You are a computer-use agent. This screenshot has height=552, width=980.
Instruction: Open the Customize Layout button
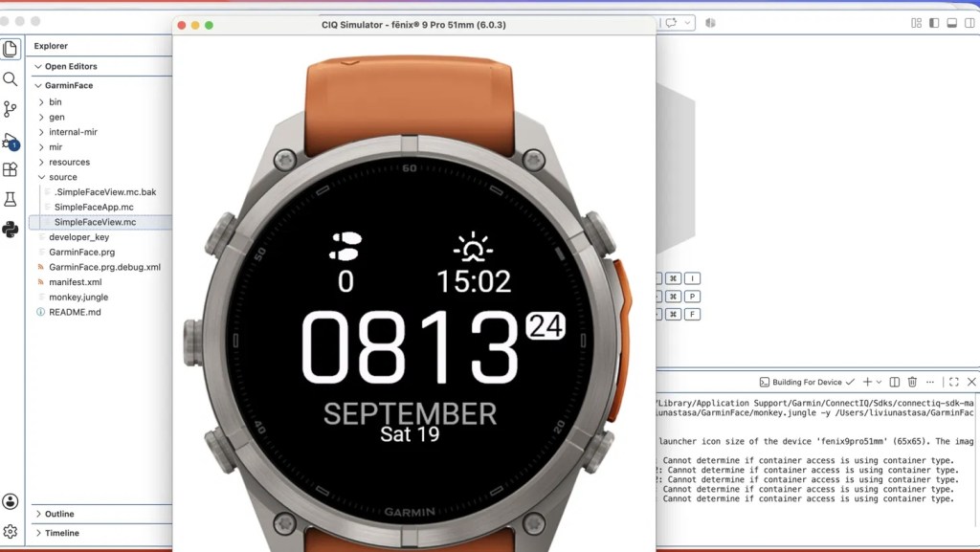(916, 23)
